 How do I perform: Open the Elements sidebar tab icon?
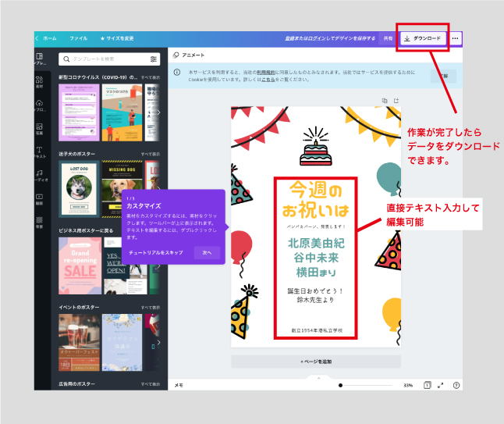pyautogui.click(x=39, y=80)
